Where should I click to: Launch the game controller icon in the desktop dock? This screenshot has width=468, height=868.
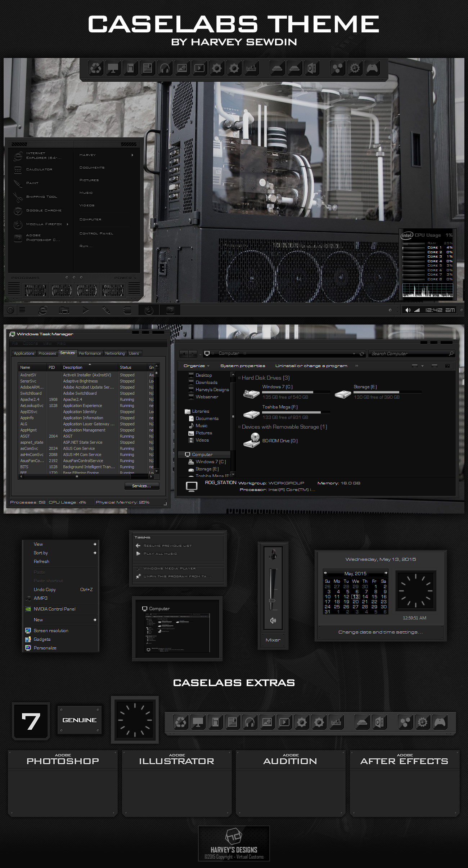372,68
